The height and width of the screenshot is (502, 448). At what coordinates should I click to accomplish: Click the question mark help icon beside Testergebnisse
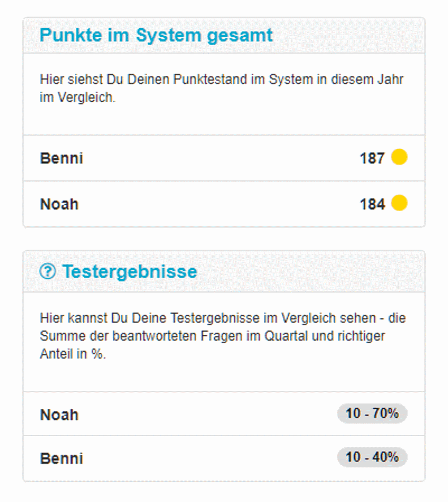[47, 271]
